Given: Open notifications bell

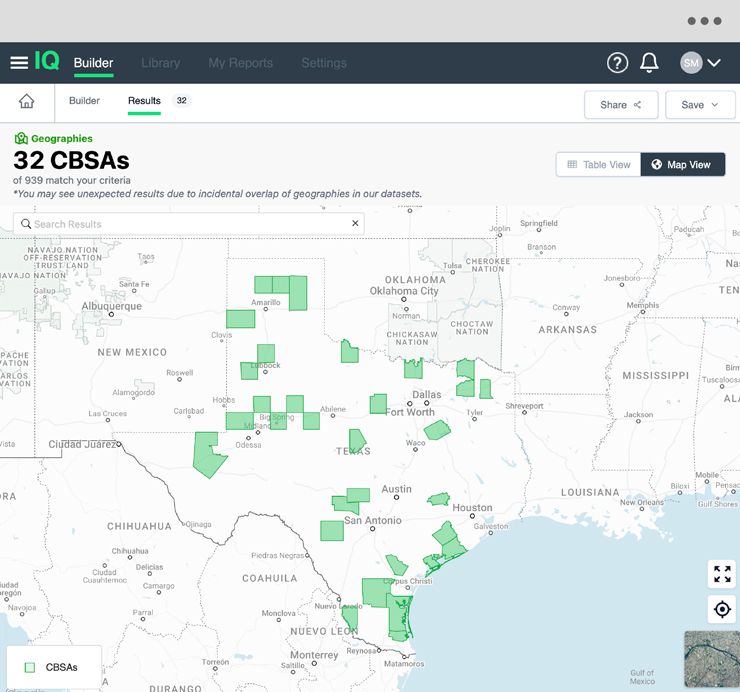Looking at the screenshot, I should click(649, 63).
